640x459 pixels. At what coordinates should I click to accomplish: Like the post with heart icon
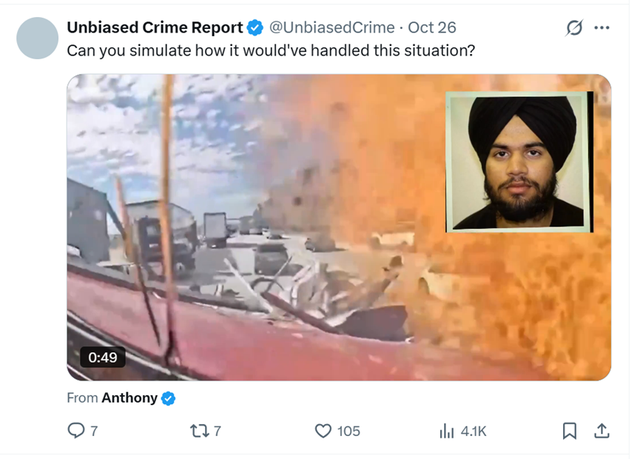[x=323, y=431]
